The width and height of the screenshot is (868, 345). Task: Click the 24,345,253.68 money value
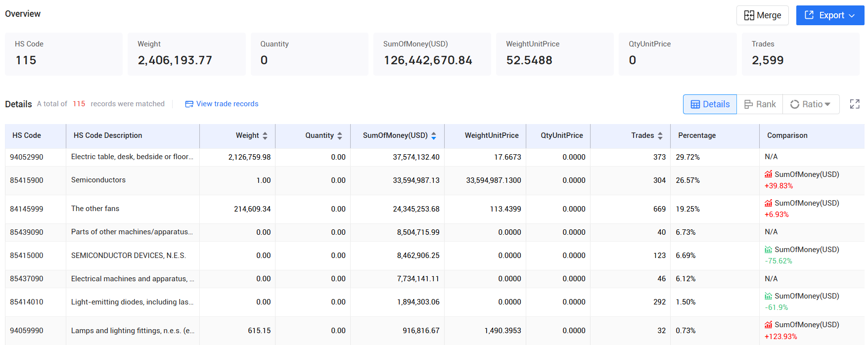[416, 209]
